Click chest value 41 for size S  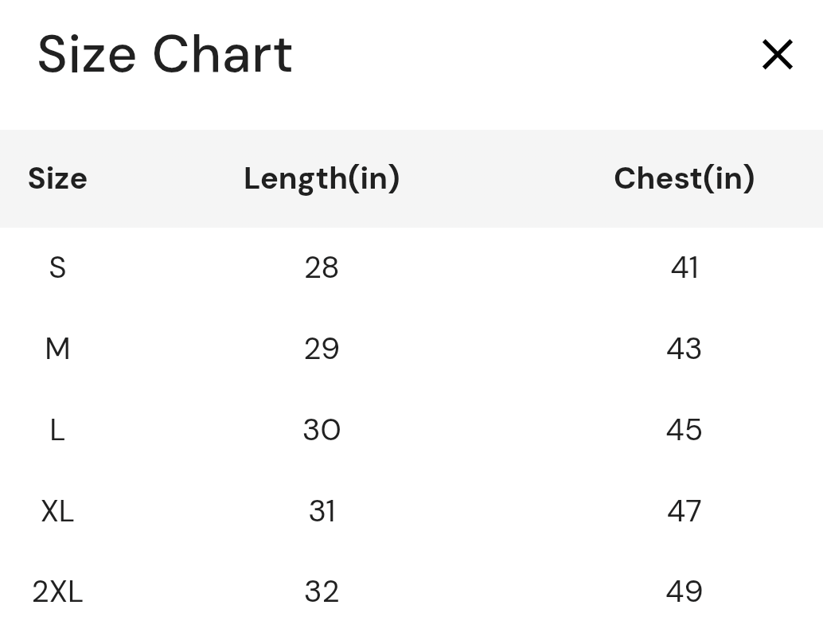click(684, 267)
